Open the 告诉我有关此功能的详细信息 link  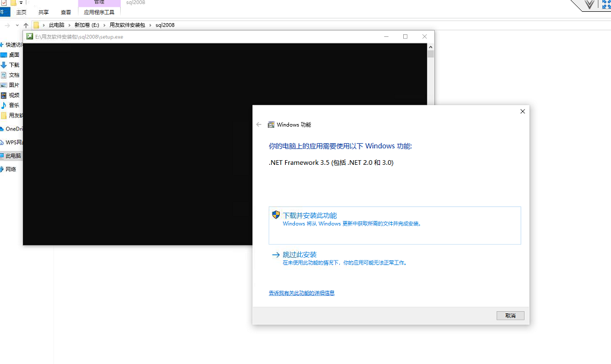click(302, 293)
